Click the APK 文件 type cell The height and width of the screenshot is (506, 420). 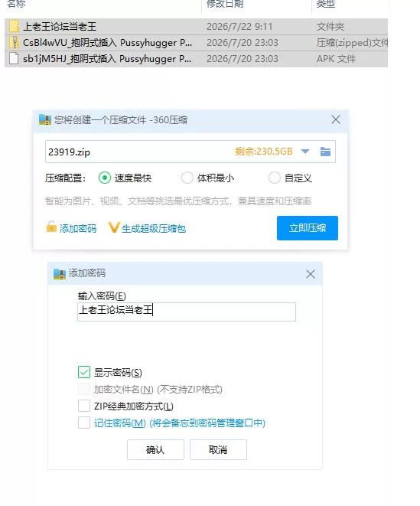[336, 59]
